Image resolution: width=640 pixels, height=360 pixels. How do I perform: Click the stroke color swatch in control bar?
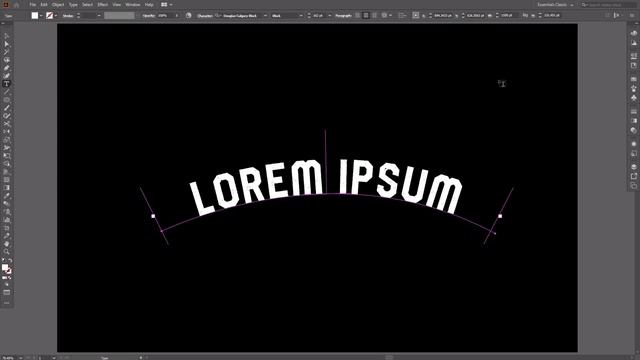(x=49, y=16)
